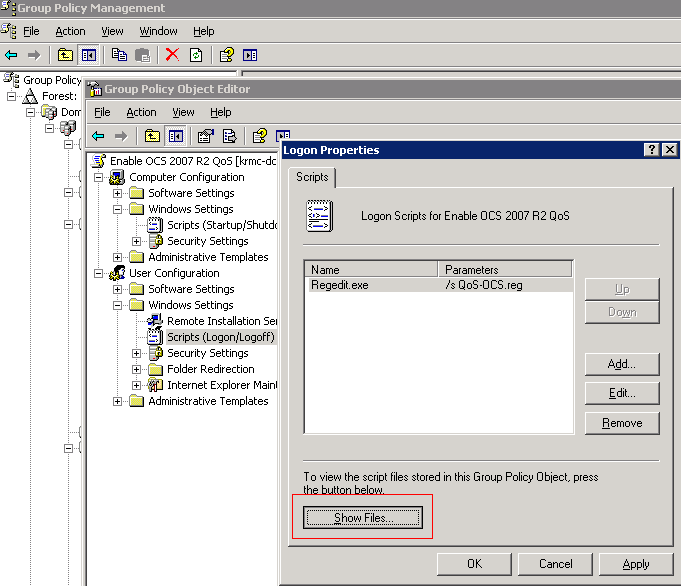This screenshot has width=681, height=586.
Task: Click Up One Level icon in Object Editor toolbar
Action: 152,136
